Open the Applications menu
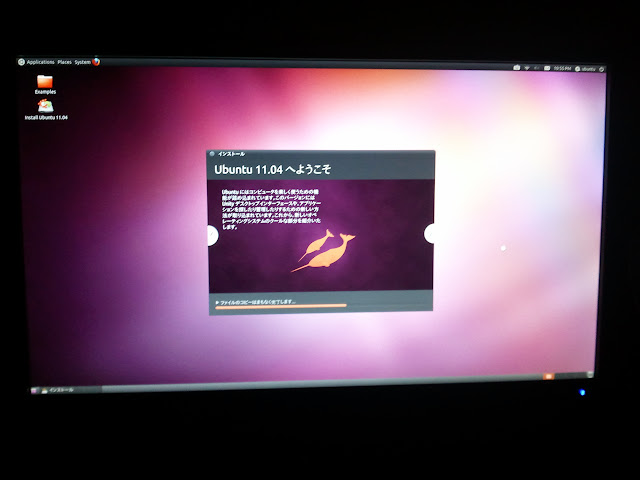The width and height of the screenshot is (640, 480). pyautogui.click(x=40, y=62)
